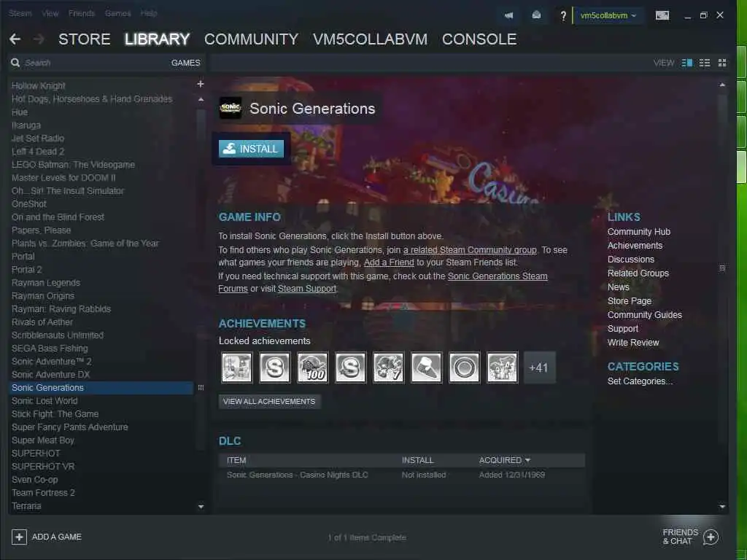Open the first locked achievement icon
This screenshot has height=560, width=747.
(236, 367)
